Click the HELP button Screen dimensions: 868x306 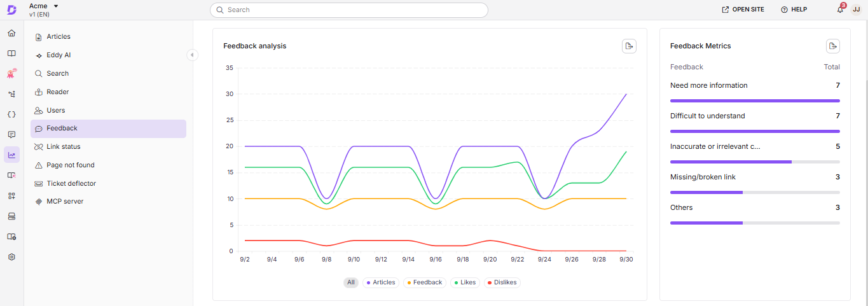click(x=794, y=10)
